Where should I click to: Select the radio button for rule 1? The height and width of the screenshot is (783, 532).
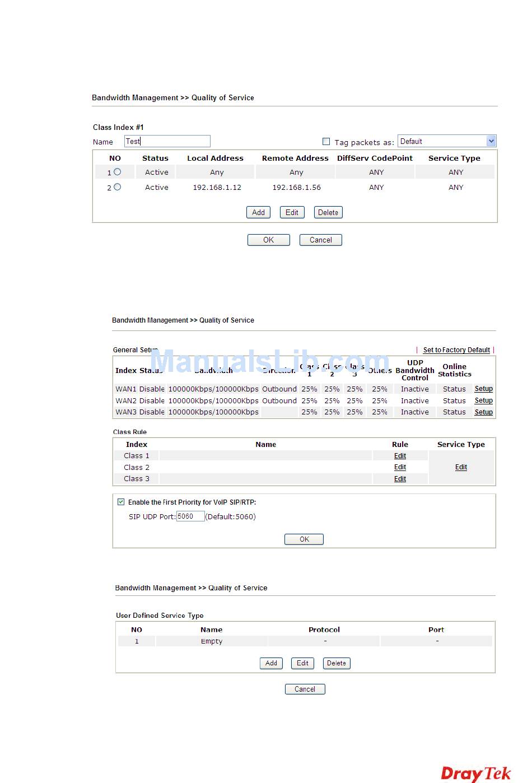tap(117, 172)
